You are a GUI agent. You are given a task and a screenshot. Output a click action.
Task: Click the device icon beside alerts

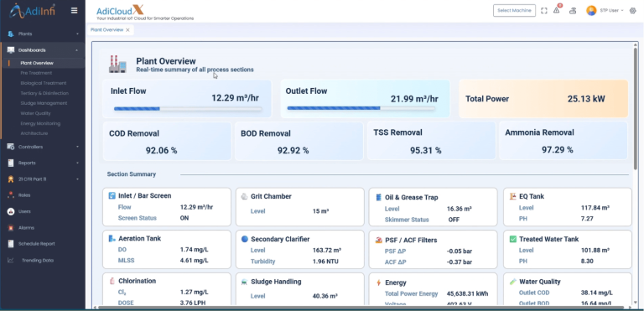tap(573, 11)
